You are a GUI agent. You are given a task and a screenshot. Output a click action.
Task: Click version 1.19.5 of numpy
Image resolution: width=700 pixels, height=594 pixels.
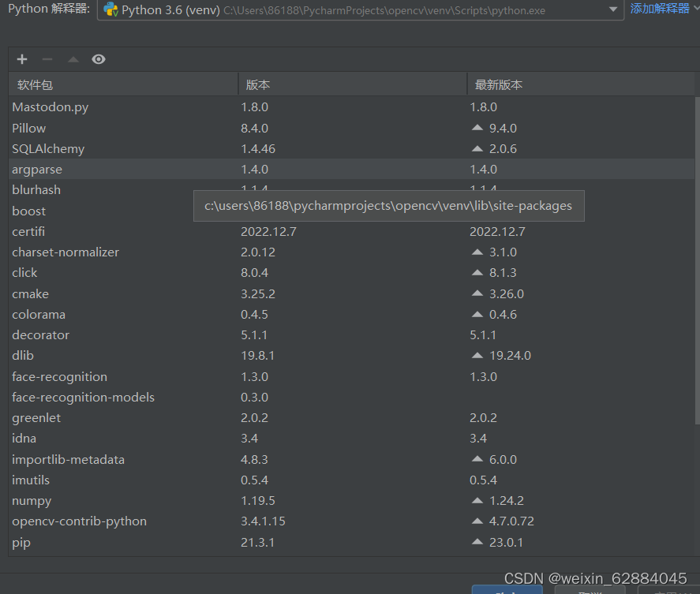[257, 501]
